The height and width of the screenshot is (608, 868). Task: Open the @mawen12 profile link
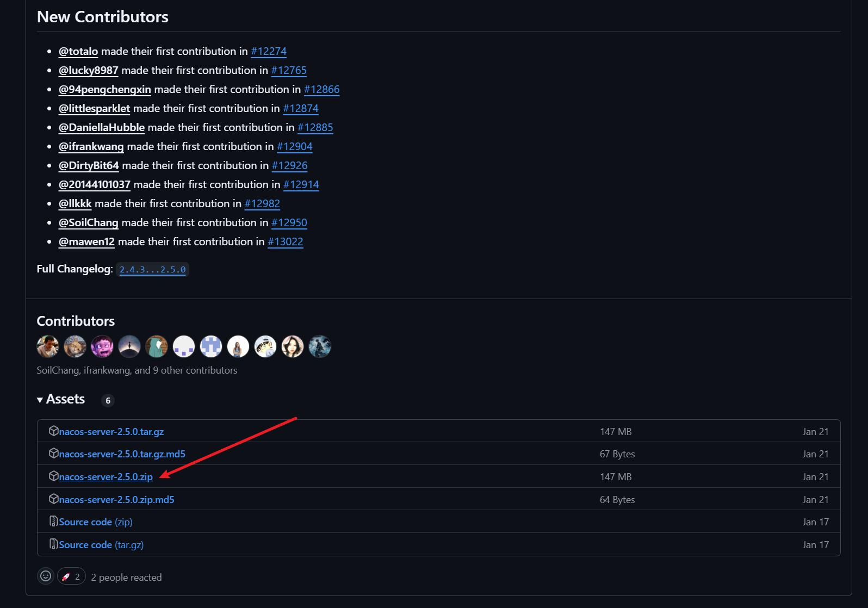coord(86,241)
